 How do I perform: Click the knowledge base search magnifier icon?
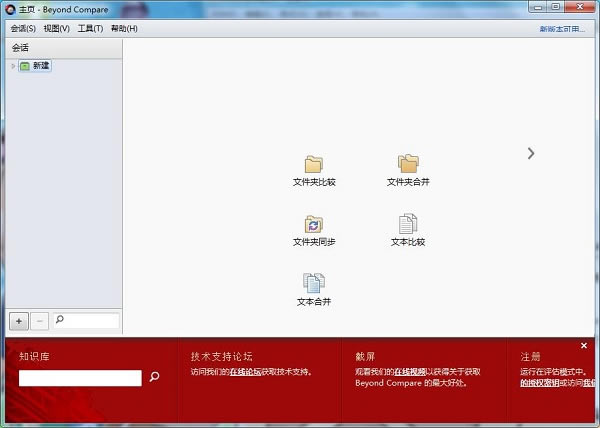(155, 377)
